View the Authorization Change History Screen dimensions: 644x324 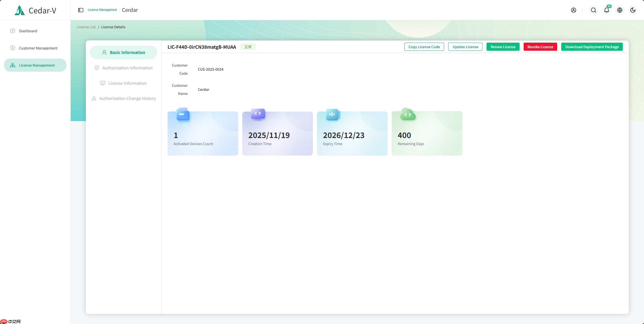pyautogui.click(x=123, y=98)
